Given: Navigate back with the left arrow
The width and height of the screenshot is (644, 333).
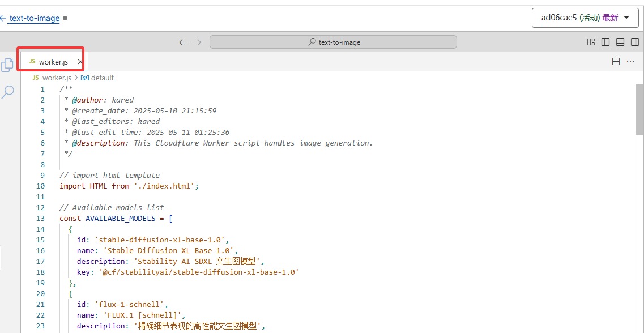Looking at the screenshot, I should pos(182,42).
